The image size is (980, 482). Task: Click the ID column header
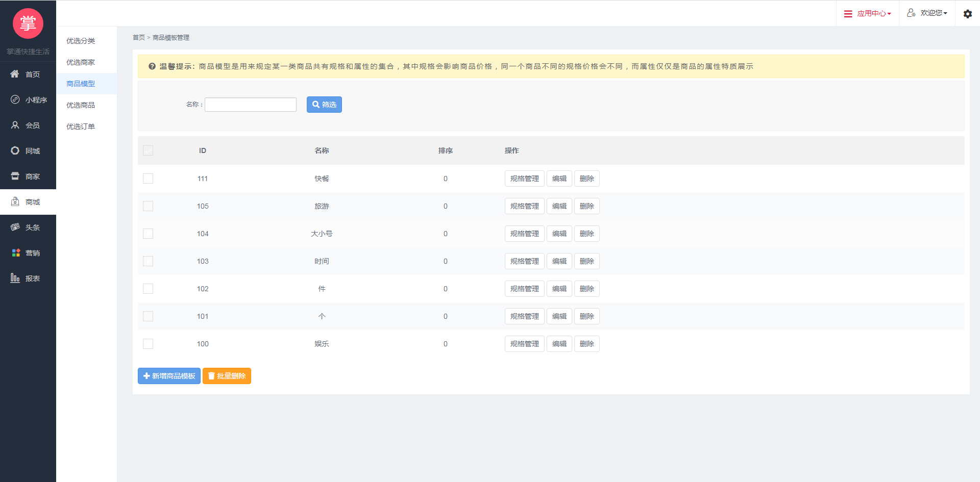click(203, 150)
